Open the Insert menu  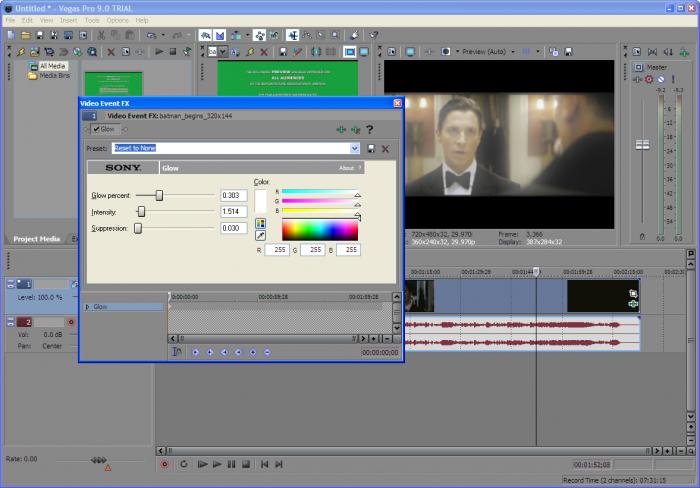(67, 20)
